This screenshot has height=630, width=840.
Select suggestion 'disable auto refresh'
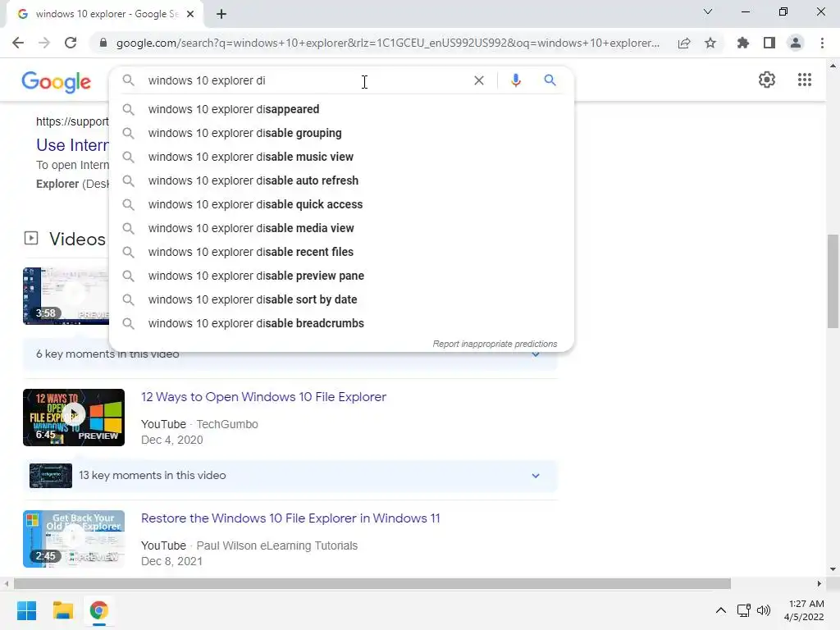click(341, 180)
